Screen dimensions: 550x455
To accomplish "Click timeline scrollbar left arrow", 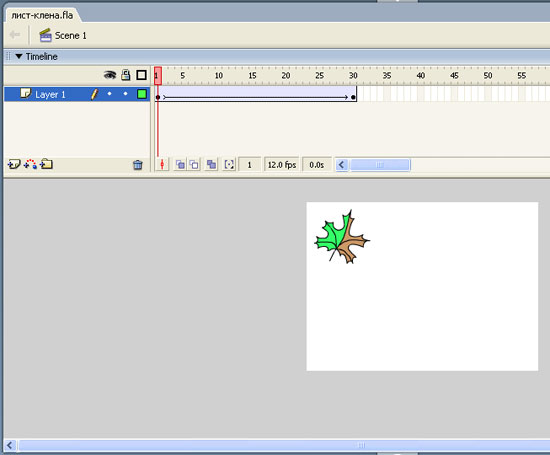I will coord(342,165).
